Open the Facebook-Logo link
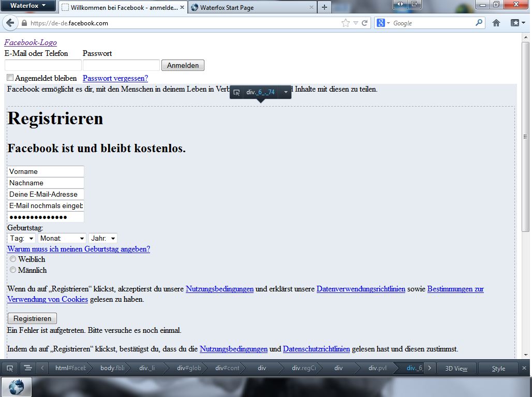 pyautogui.click(x=31, y=42)
